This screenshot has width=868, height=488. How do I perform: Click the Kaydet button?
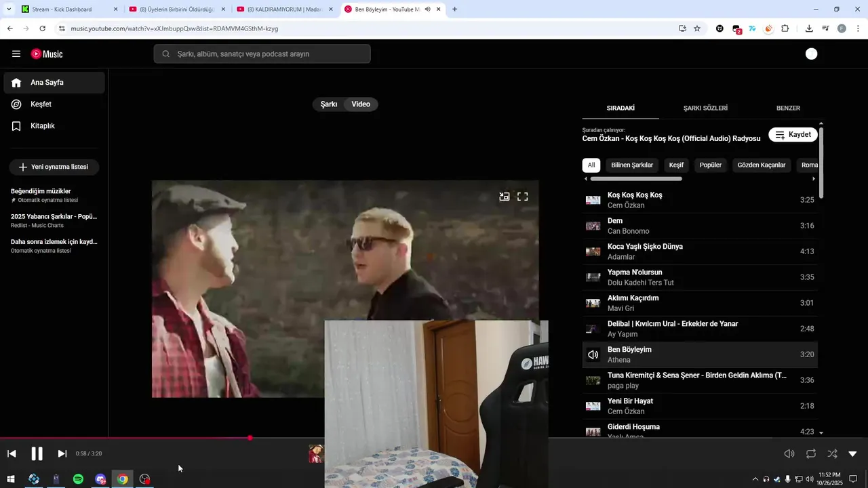click(x=793, y=134)
